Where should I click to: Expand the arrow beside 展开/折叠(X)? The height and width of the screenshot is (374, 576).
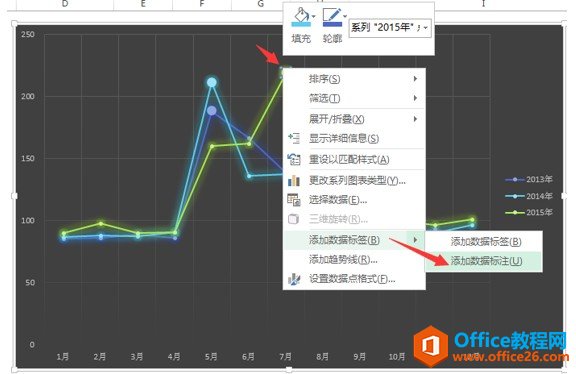point(415,119)
